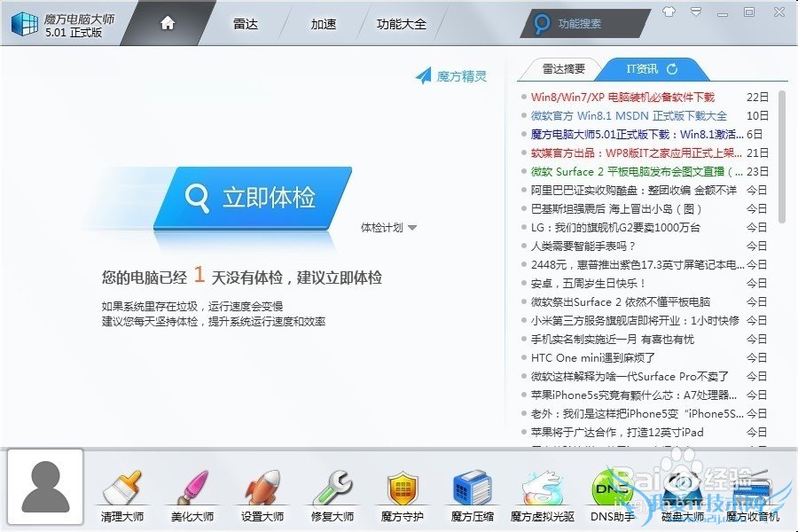This screenshot has width=798, height=532.
Task: Focus the 功能搜索 search field
Action: pos(585,23)
